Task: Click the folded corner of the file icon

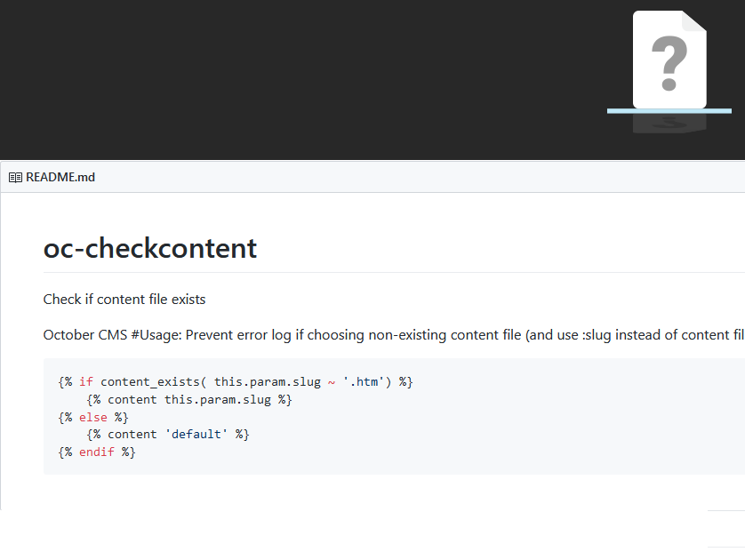Action: tap(694, 21)
